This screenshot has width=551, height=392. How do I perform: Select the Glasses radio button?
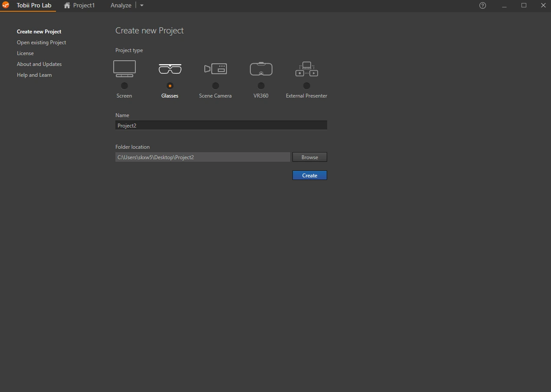(170, 86)
